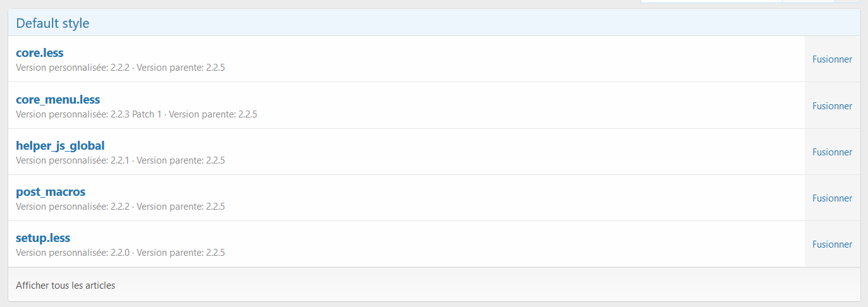This screenshot has width=868, height=307.
Task: Click the Default style header title
Action: click(52, 23)
